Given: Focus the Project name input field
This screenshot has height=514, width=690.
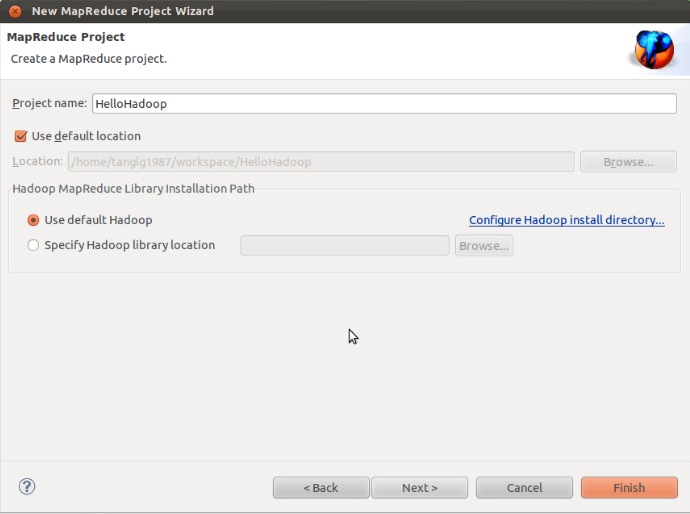Looking at the screenshot, I should (384, 103).
